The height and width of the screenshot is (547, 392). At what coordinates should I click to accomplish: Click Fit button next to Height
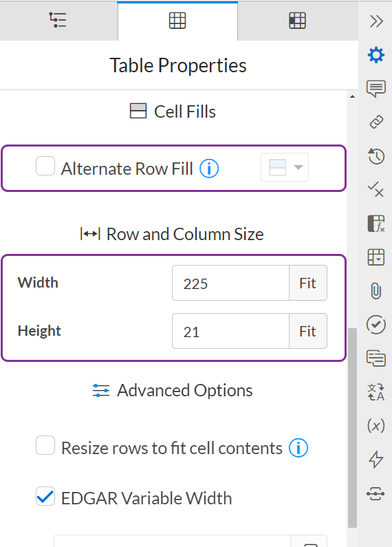308,331
